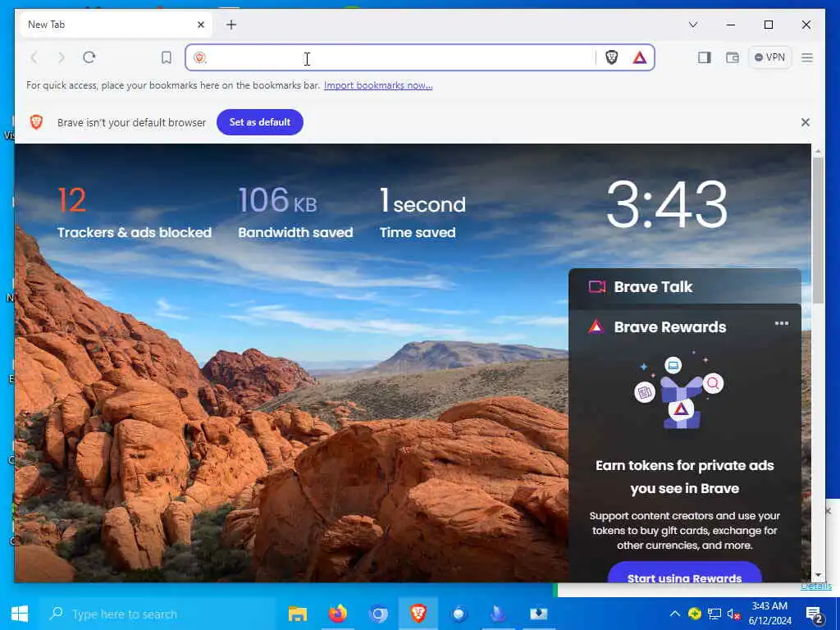Click the search engine icon in address bar
Image resolution: width=840 pixels, height=630 pixels.
pyautogui.click(x=200, y=57)
